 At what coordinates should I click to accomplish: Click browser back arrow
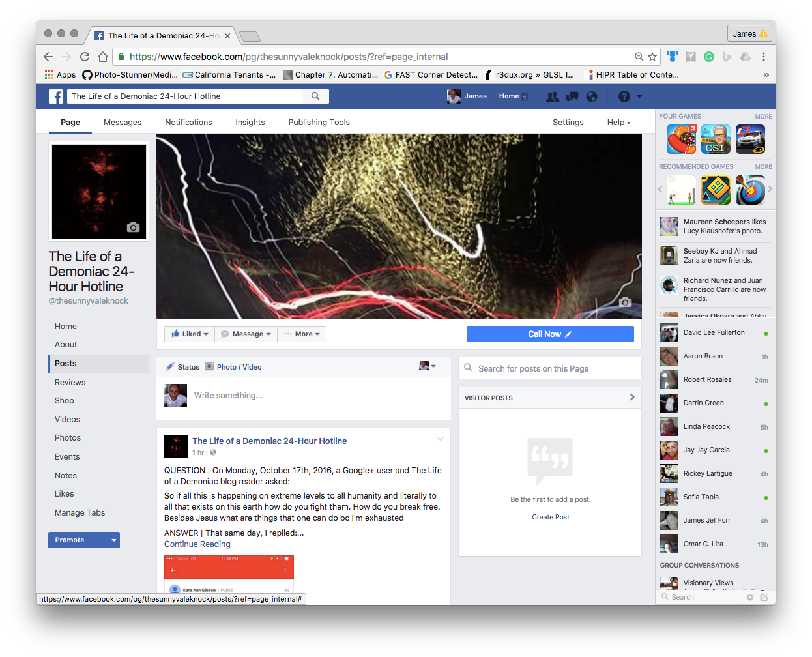48,57
